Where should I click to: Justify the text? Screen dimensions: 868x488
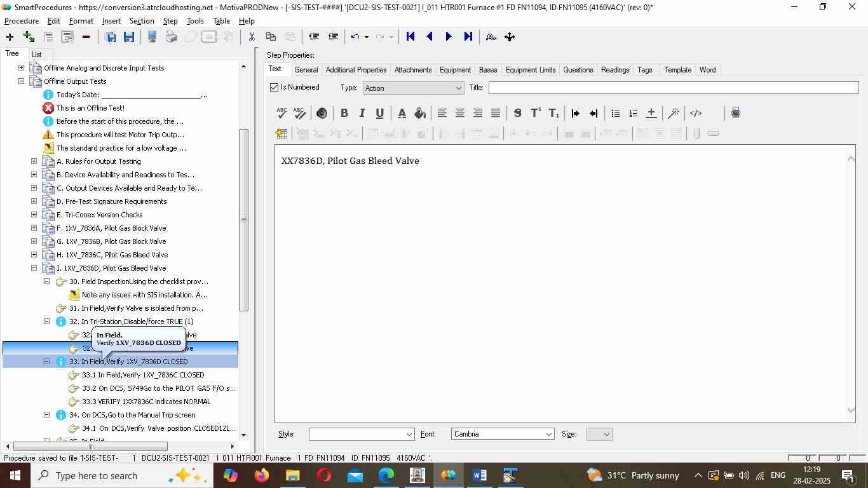(495, 113)
